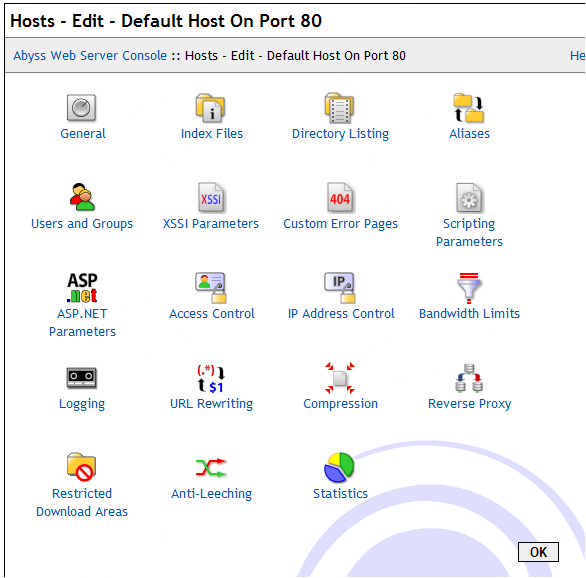Screen dimensions: 586x578
Task: Open the Compression arrows icon
Action: (340, 378)
